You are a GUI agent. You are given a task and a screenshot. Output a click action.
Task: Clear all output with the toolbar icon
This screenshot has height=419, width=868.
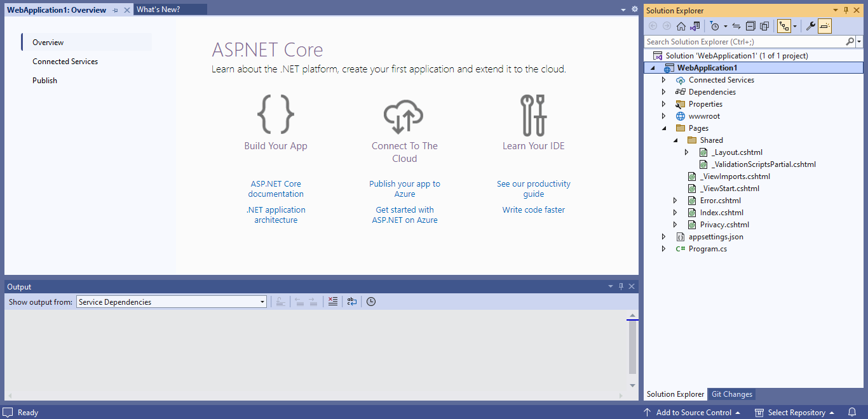point(332,302)
